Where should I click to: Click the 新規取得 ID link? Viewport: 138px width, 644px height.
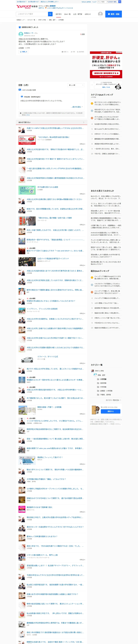click(x=53, y=6)
